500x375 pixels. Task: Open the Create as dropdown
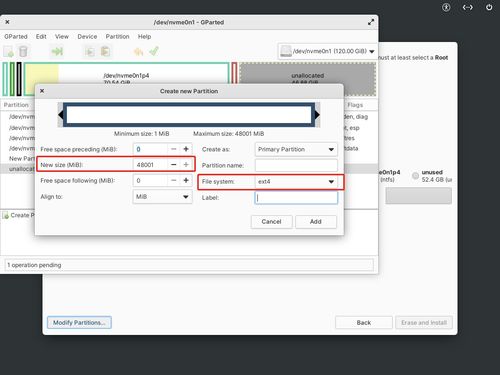[x=296, y=149]
